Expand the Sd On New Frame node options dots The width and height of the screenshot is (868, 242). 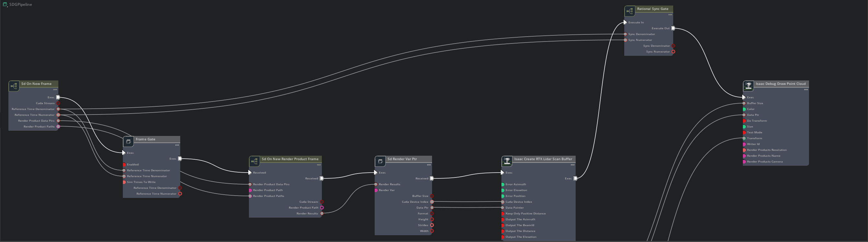point(55,90)
